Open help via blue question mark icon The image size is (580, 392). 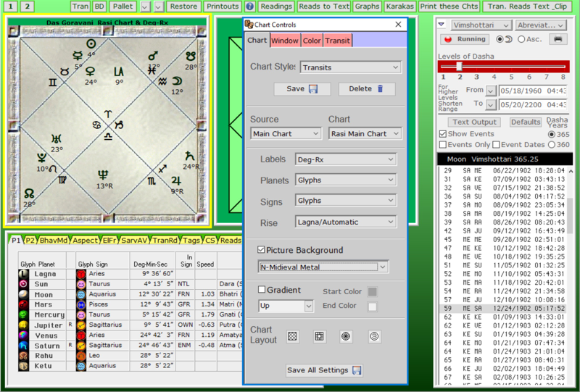(249, 6)
